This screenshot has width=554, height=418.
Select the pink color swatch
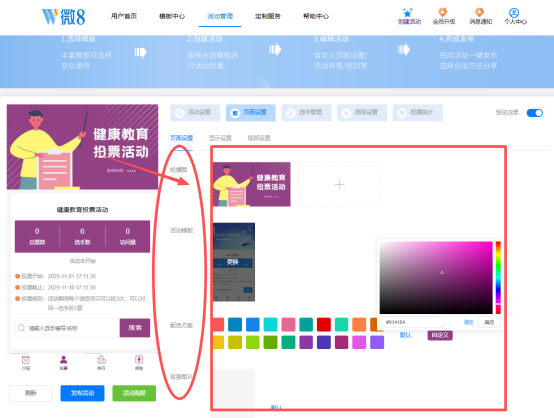pyautogui.click(x=288, y=324)
